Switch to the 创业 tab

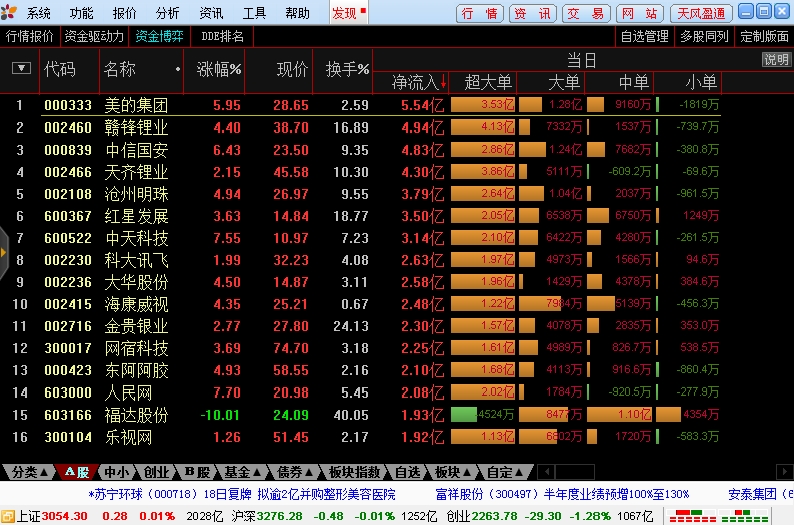pyautogui.click(x=156, y=472)
